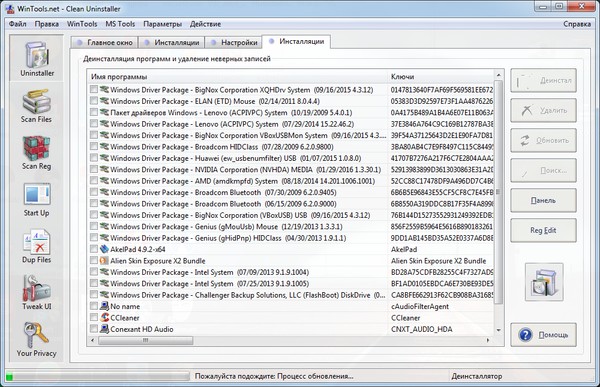600x387 pixels.
Task: Sort by Ключи column header
Action: point(441,77)
